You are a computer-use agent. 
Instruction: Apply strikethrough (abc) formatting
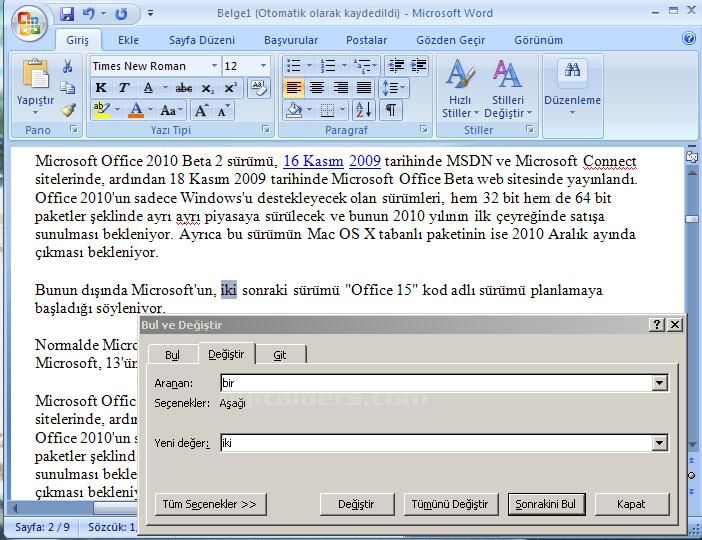[x=184, y=88]
